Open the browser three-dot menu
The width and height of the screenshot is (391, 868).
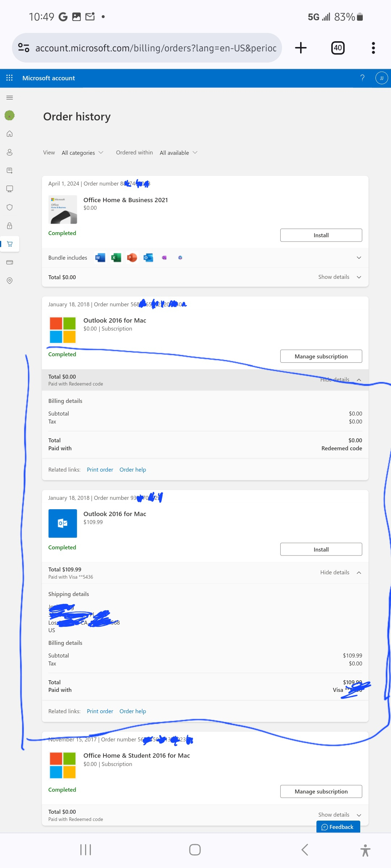tap(373, 48)
